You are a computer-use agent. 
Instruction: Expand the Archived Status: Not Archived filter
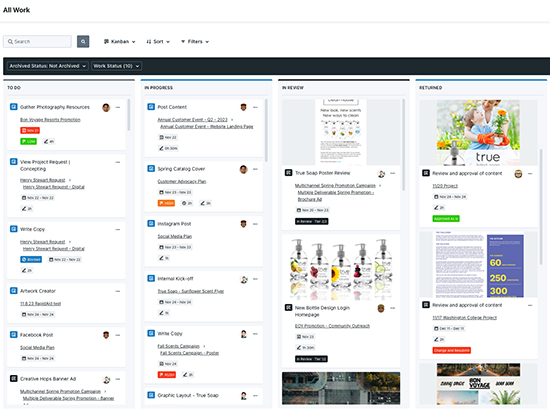[x=47, y=66]
